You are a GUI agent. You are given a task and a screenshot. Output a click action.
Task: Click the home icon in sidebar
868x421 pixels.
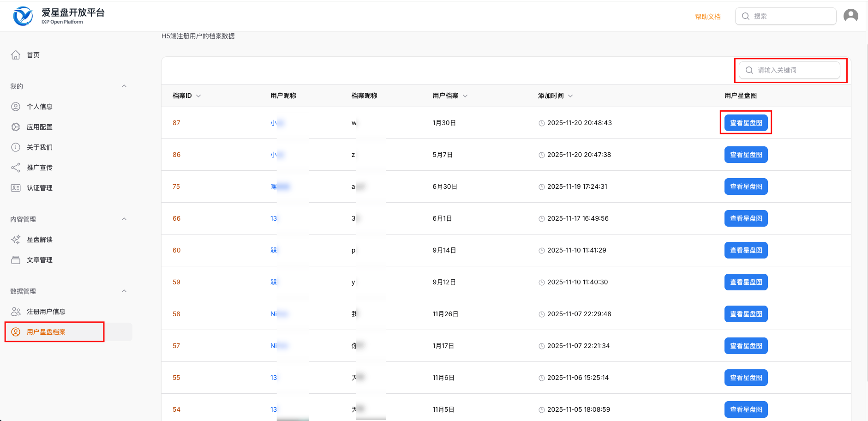pyautogui.click(x=16, y=55)
